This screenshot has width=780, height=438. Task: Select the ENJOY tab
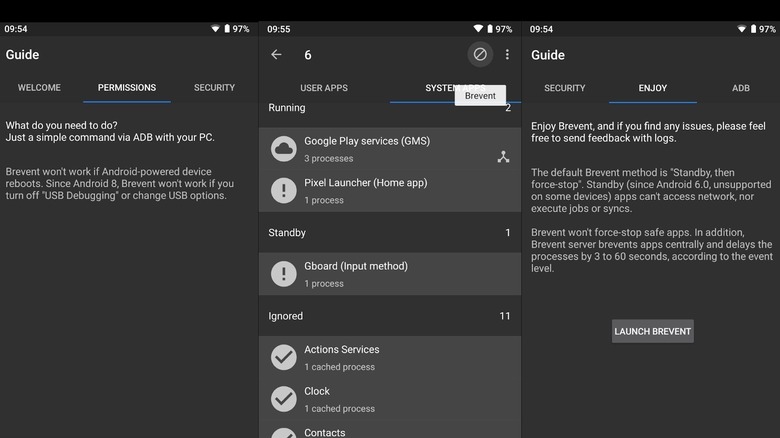point(653,88)
